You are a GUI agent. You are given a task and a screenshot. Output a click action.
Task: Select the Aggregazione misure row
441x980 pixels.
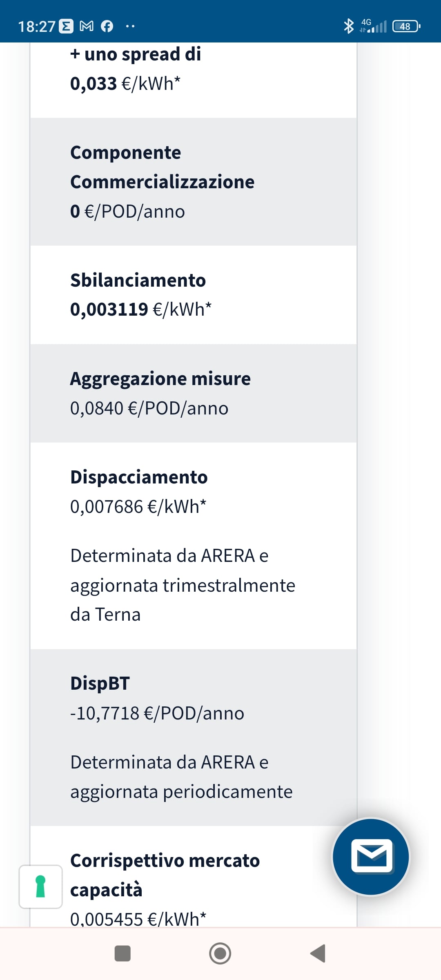[x=194, y=393]
